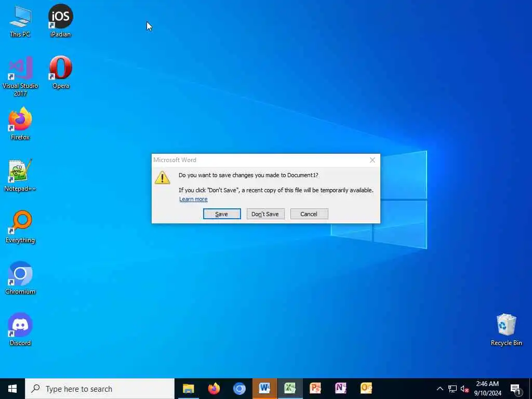Image resolution: width=532 pixels, height=399 pixels.
Task: Select the Recycle Bin icon
Action: [x=506, y=330]
